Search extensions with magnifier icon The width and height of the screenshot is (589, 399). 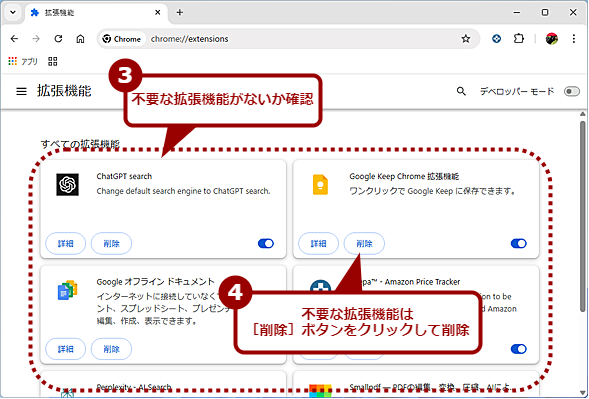461,91
